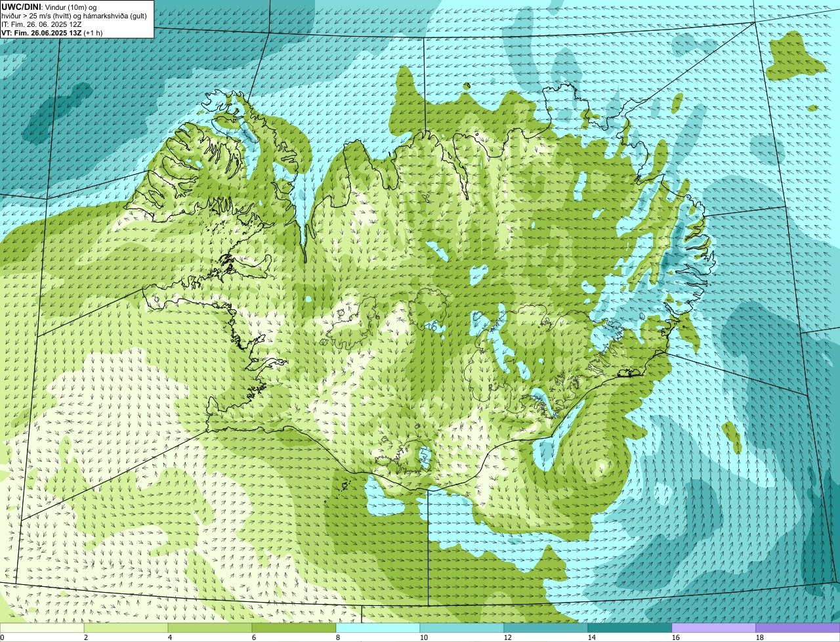Click the 16–18 m/s lavender legend swatch
Screen dimensions: 840x642
pos(714,628)
